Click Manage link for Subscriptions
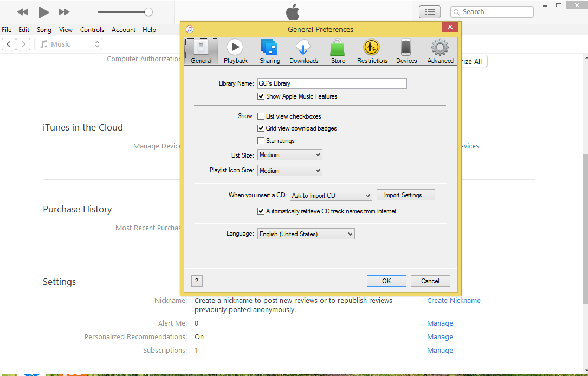 [440, 350]
